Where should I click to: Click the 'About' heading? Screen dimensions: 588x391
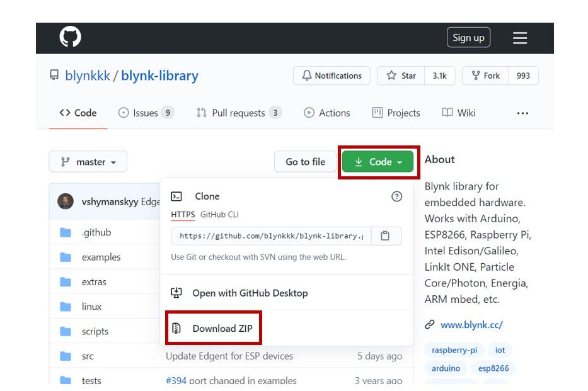(439, 159)
